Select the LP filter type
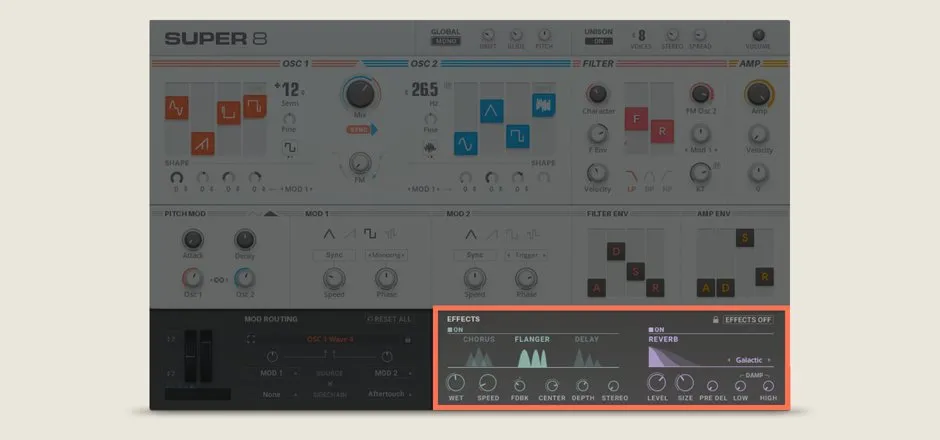The height and width of the screenshot is (440, 940). 632,181
